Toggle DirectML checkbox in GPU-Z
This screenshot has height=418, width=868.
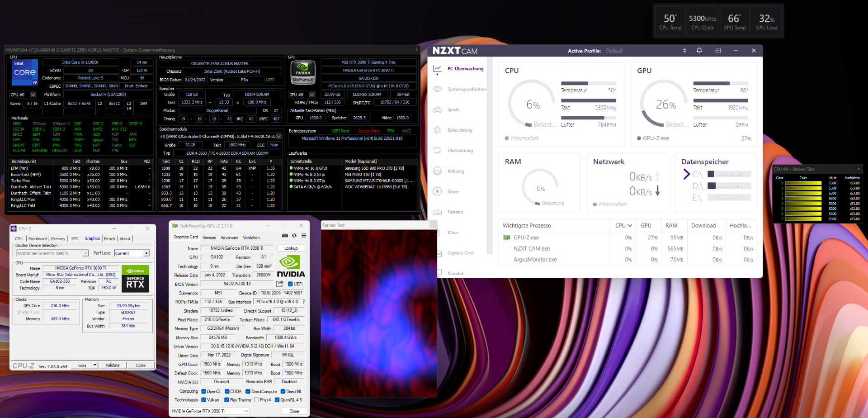click(283, 392)
